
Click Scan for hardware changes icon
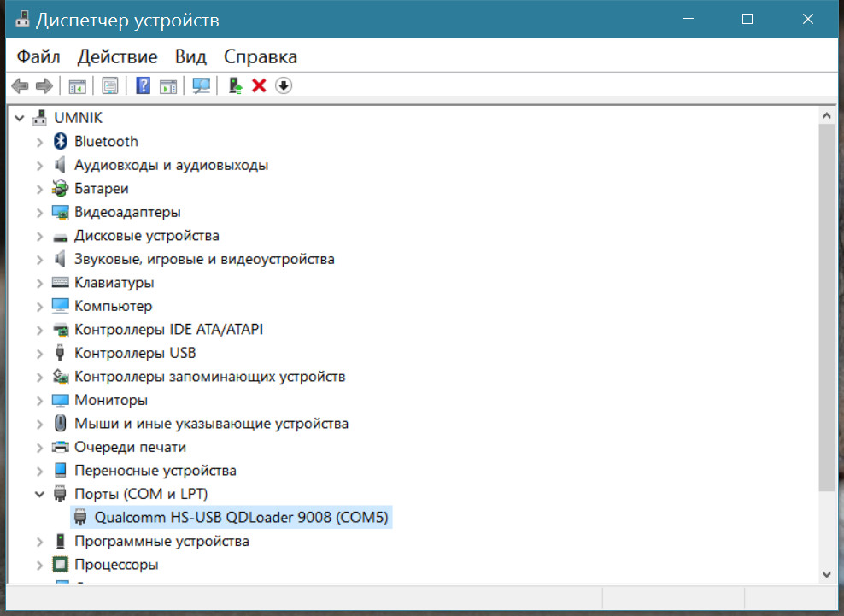202,85
